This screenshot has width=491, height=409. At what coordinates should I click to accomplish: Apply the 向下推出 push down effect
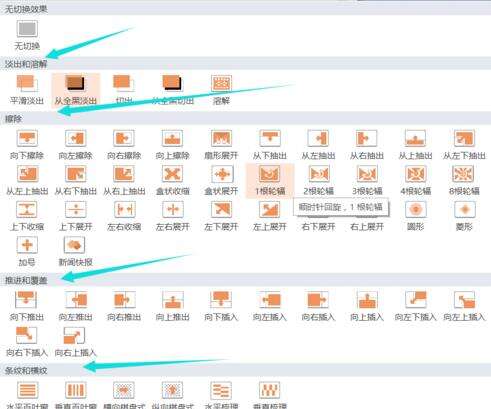27,306
